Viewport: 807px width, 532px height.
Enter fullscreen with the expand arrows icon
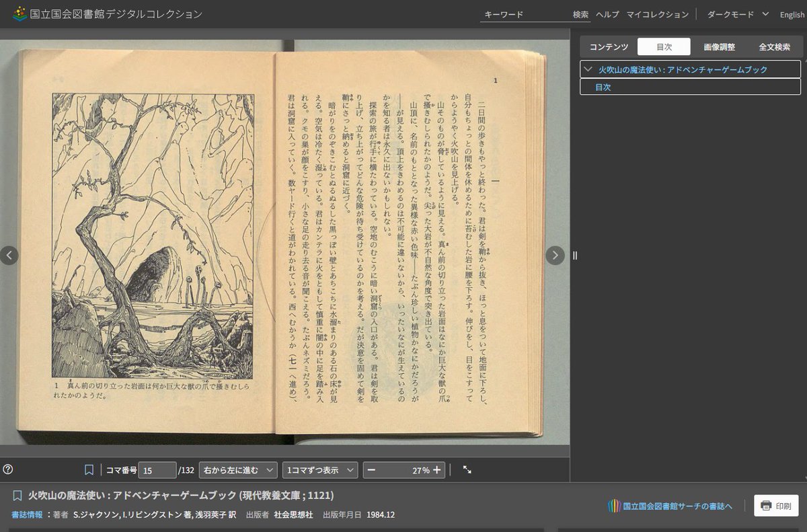tap(467, 470)
